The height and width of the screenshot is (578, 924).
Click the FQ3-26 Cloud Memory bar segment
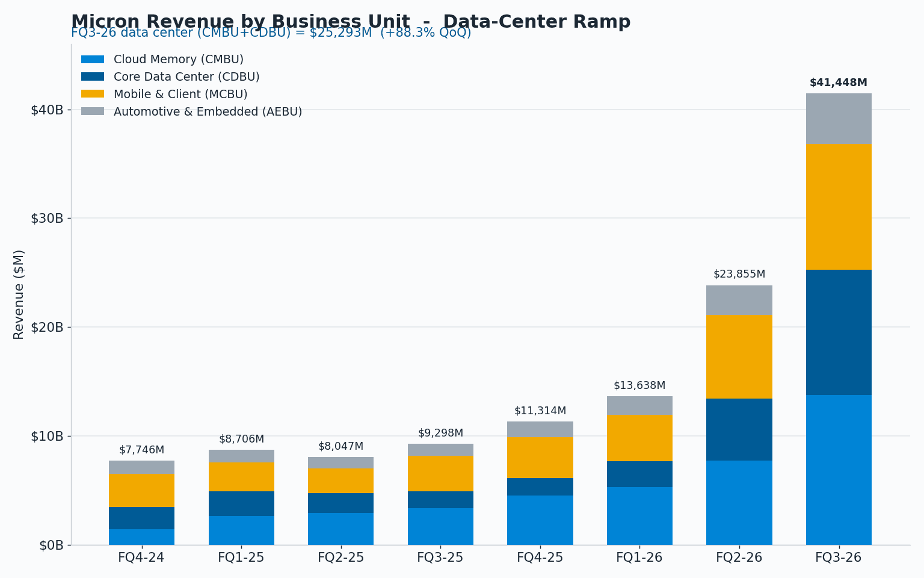[839, 470]
